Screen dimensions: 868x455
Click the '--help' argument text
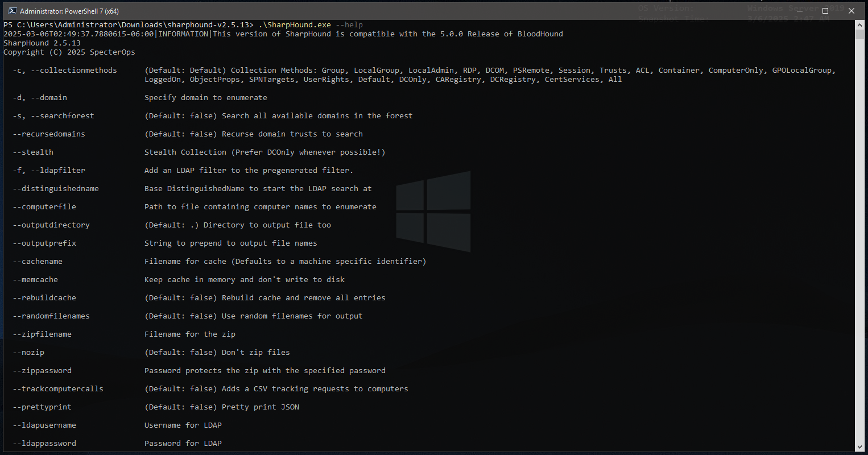pyautogui.click(x=349, y=25)
